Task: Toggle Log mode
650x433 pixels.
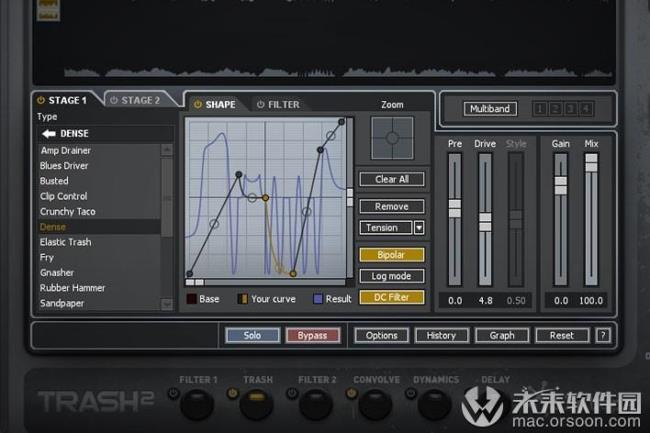Action: point(392,276)
